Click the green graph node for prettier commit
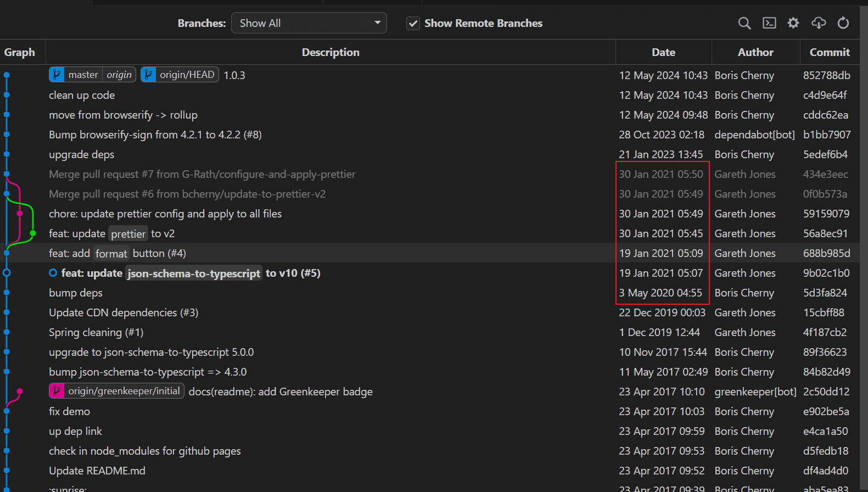868x492 pixels. point(33,233)
